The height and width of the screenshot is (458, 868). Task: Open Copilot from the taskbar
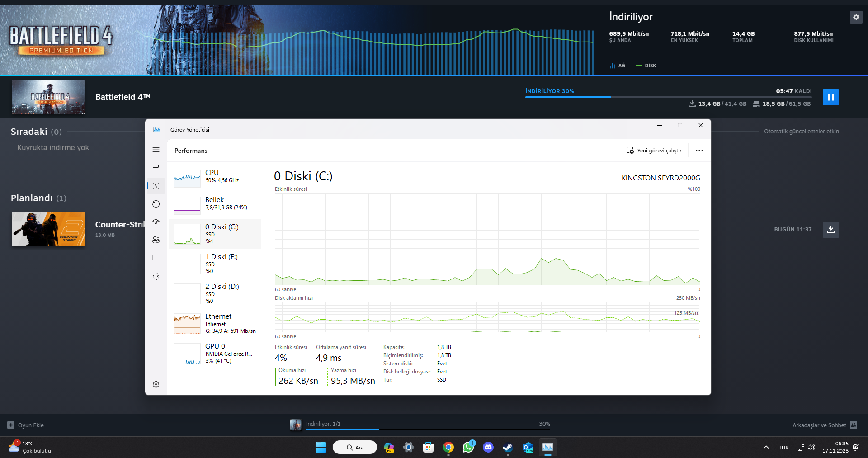click(389, 448)
